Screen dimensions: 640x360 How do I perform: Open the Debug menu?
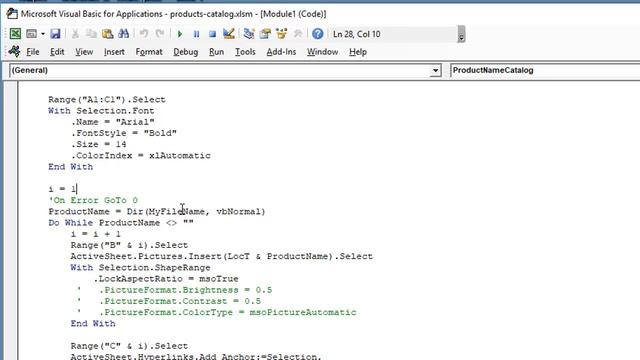point(186,52)
